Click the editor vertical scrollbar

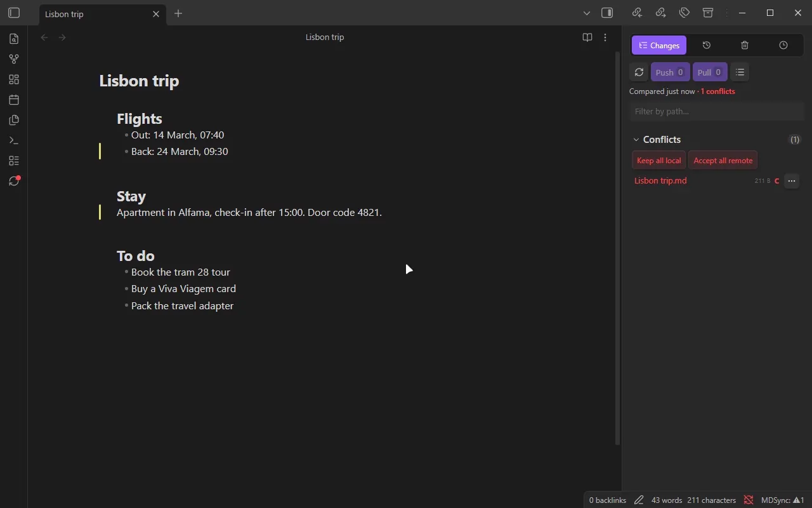[x=618, y=248]
